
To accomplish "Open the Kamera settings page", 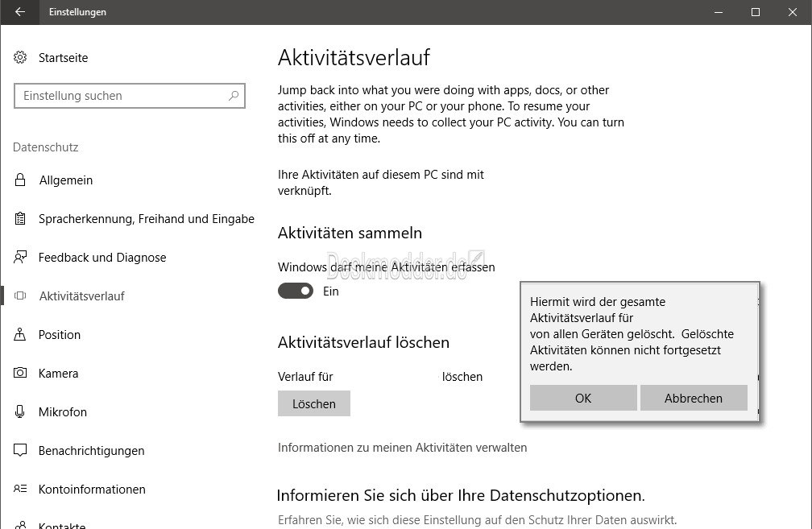I will coord(59,374).
